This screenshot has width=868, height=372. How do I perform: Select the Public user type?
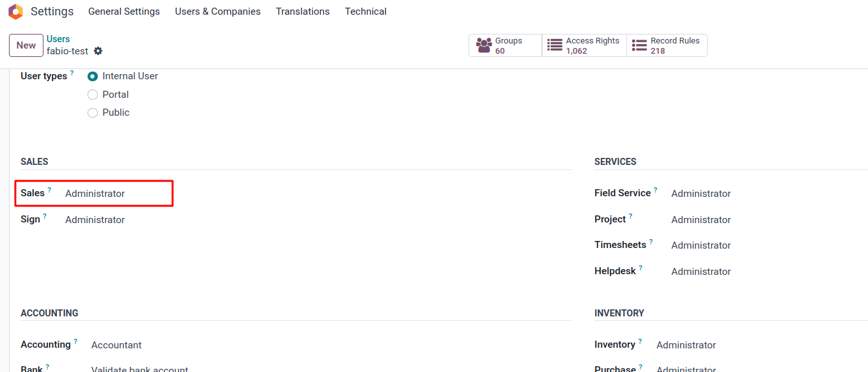click(x=93, y=112)
